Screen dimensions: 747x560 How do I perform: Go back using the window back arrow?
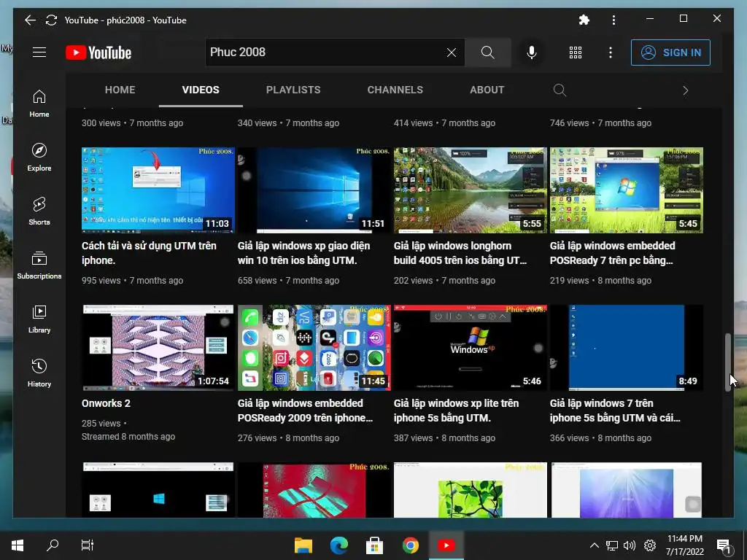coord(30,20)
